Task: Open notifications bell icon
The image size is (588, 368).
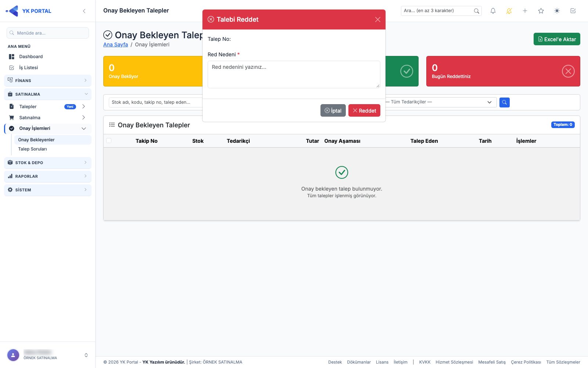Action: coord(493,11)
